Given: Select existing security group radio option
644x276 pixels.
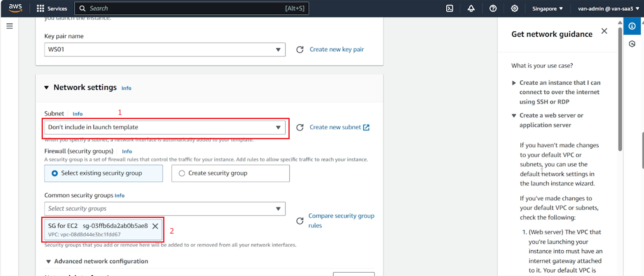Looking at the screenshot, I should pyautogui.click(x=103, y=173).
